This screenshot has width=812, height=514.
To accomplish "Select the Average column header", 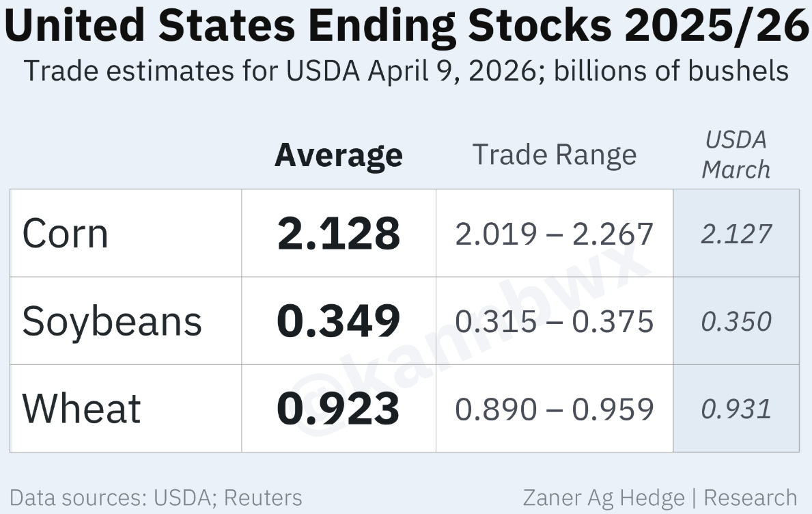I will click(x=339, y=155).
